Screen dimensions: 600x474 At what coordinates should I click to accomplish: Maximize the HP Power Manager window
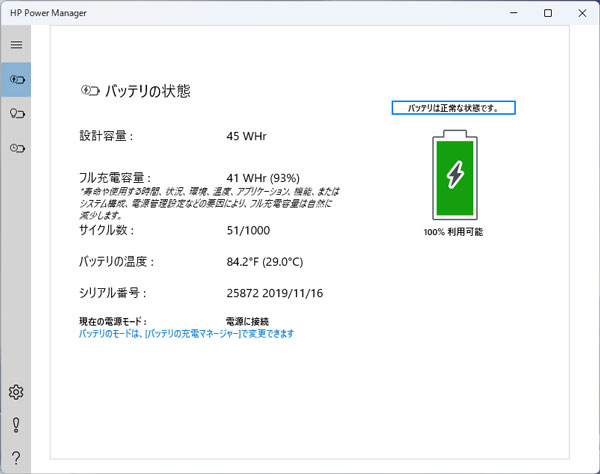click(x=547, y=13)
